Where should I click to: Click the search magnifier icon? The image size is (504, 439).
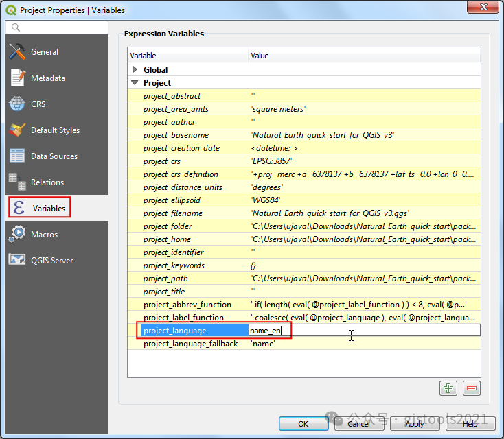pos(15,27)
